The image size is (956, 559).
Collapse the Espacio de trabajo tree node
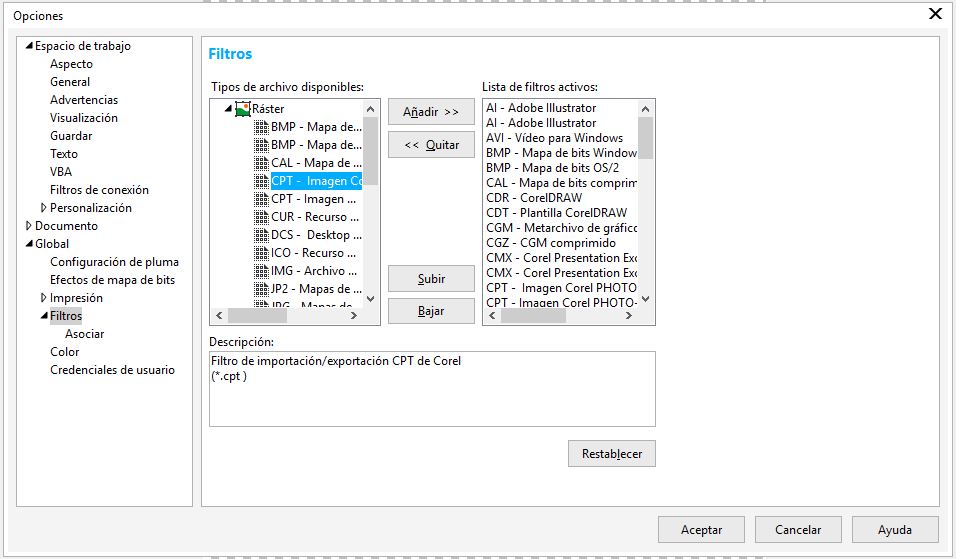coord(29,46)
